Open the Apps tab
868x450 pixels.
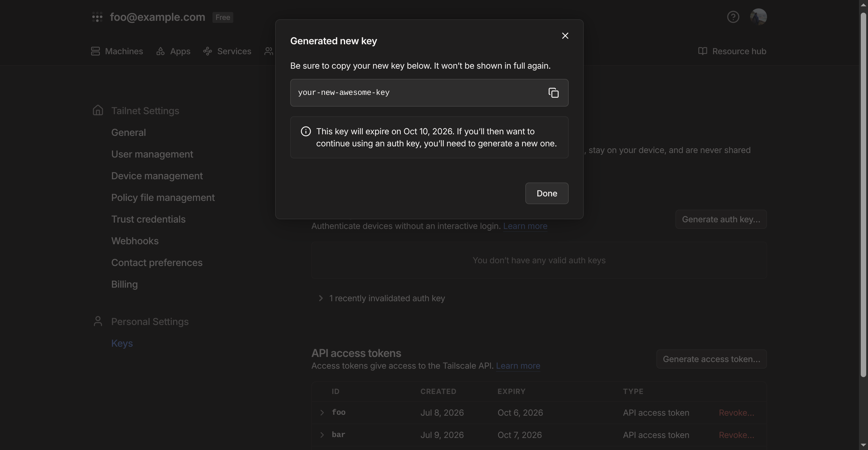tap(173, 51)
